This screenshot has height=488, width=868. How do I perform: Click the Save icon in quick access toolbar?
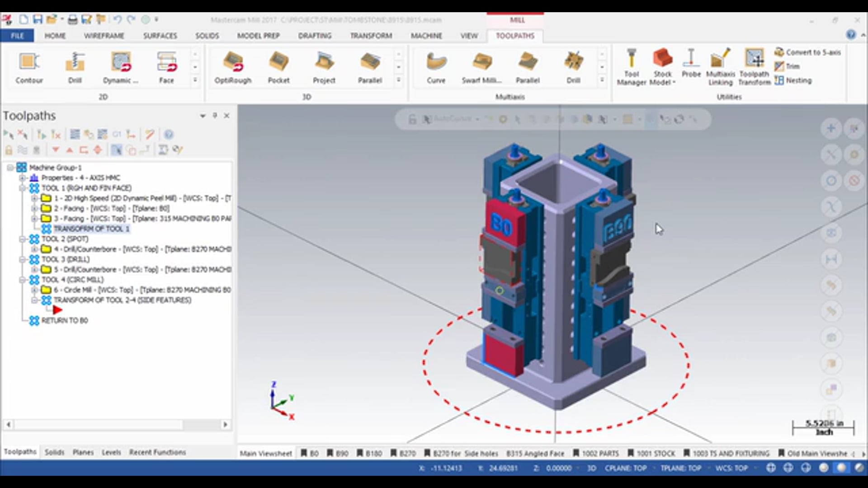38,19
